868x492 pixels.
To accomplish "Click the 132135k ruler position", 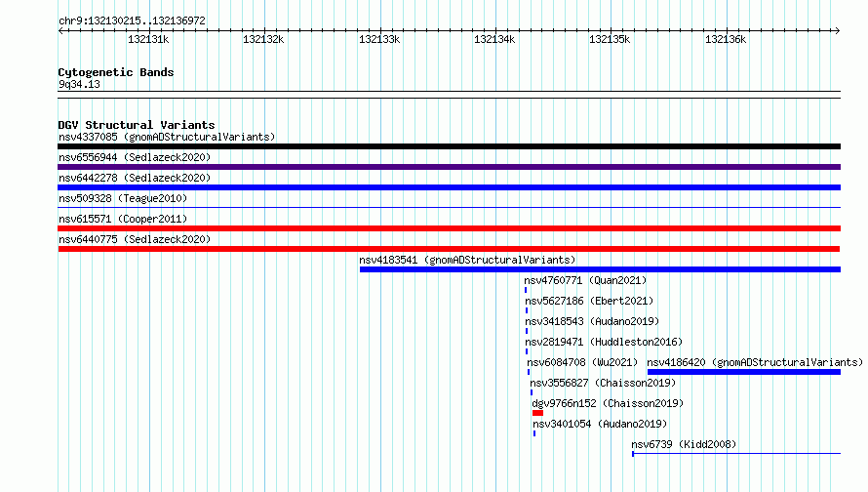I will coord(610,39).
